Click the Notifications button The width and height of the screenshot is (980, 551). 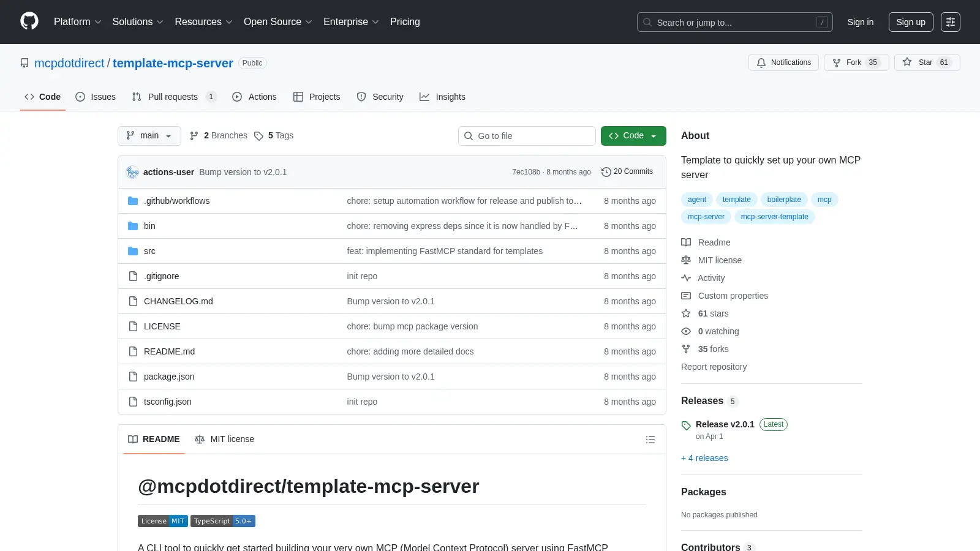pos(783,62)
